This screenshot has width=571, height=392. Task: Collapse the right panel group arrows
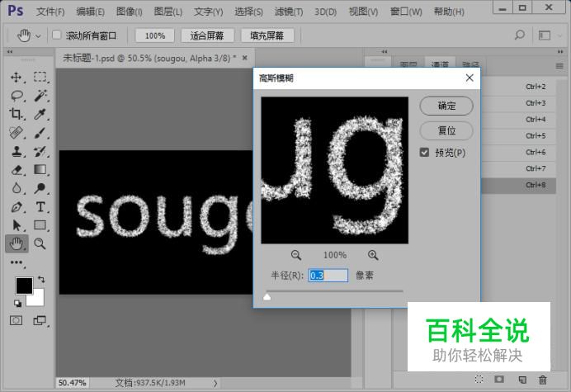pos(560,52)
